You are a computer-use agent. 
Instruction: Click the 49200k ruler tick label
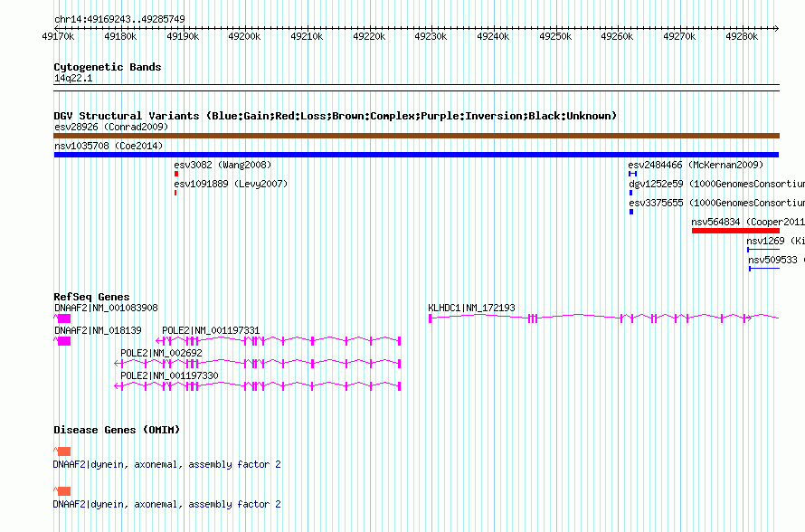pyautogui.click(x=244, y=36)
